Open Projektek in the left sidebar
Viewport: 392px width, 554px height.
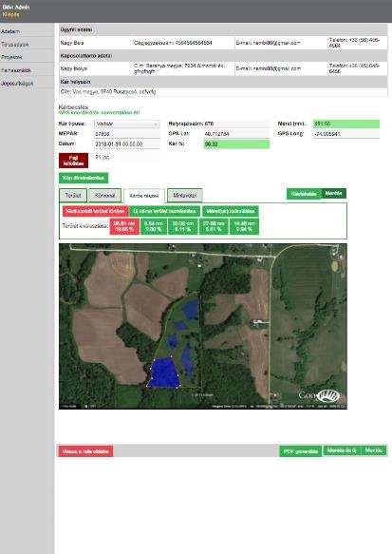click(x=11, y=57)
